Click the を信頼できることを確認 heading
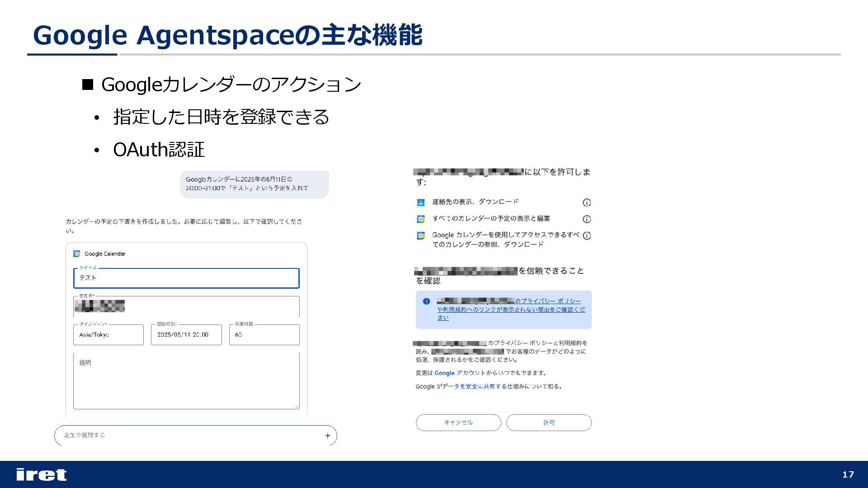Screen dimensions: 868x488 [x=500, y=276]
